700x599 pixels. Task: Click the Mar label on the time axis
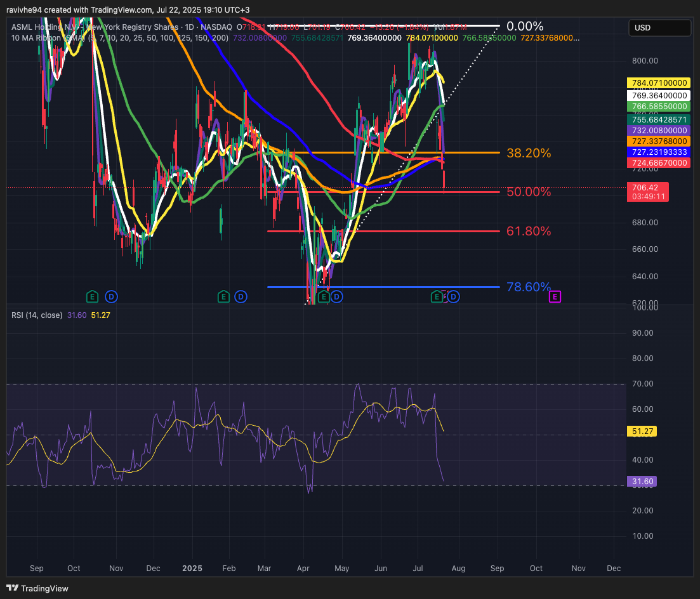(x=264, y=568)
